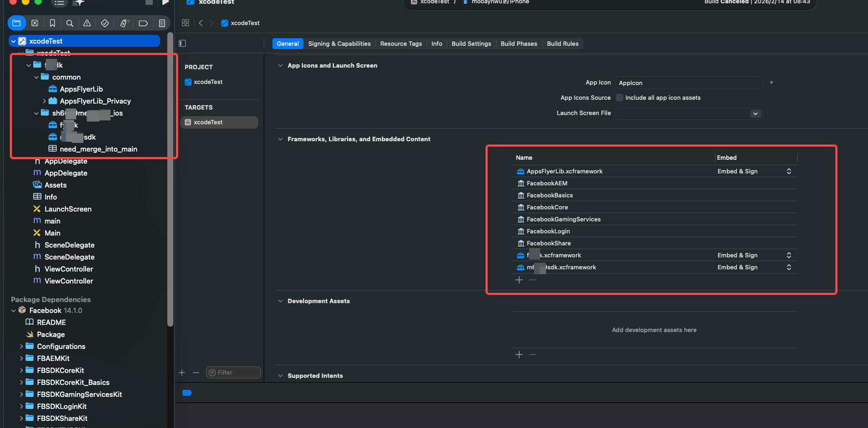
Task: Open the Build Phases tab
Action: [x=519, y=44]
